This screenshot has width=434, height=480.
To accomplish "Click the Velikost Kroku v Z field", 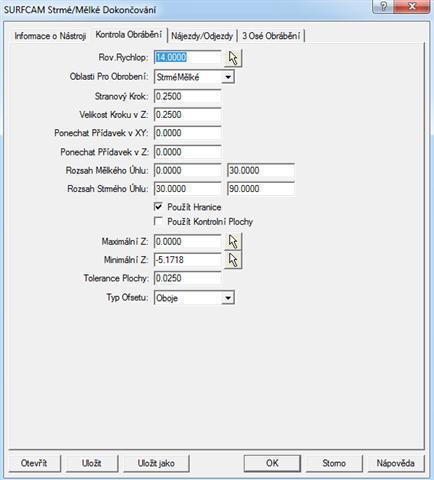I will (188, 115).
